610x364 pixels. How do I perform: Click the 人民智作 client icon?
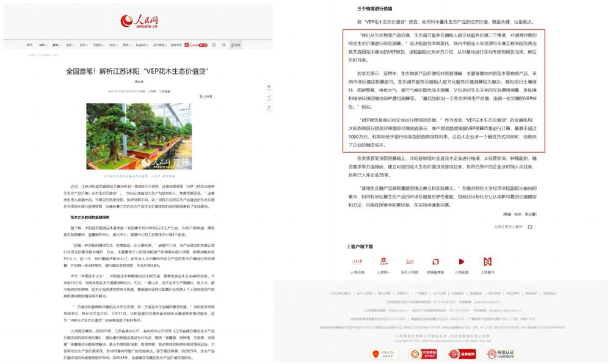[488, 261]
